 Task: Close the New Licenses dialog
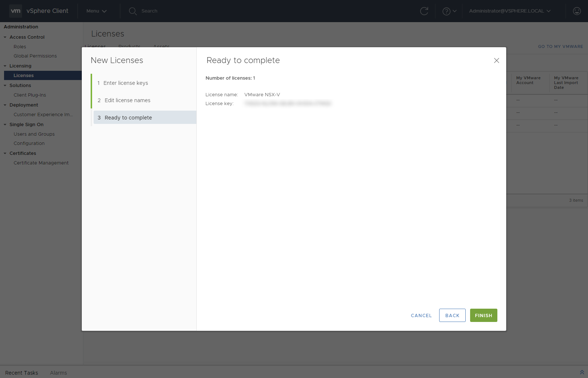coord(496,60)
